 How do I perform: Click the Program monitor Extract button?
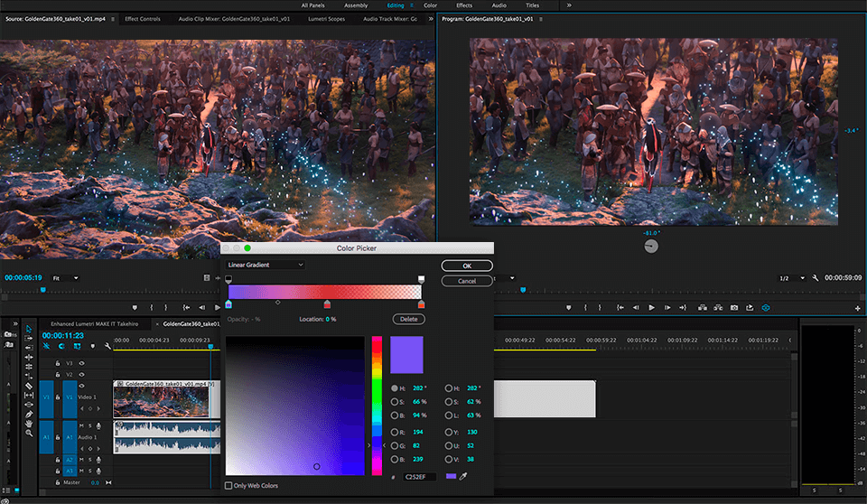pyautogui.click(x=718, y=308)
